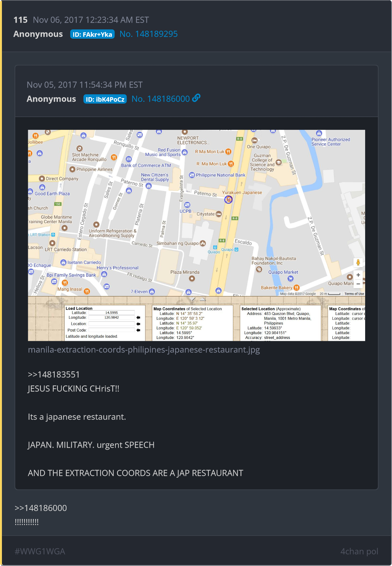The height and width of the screenshot is (566, 392).
Task: Click the "Accuracy: street_address" value
Action: pyautogui.click(x=268, y=338)
